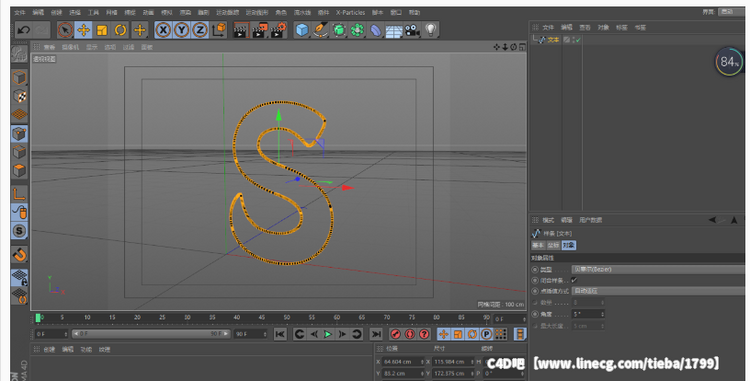This screenshot has width=750, height=381.
Task: Toggle Enable Axis L-shaped icon
Action: (19, 194)
